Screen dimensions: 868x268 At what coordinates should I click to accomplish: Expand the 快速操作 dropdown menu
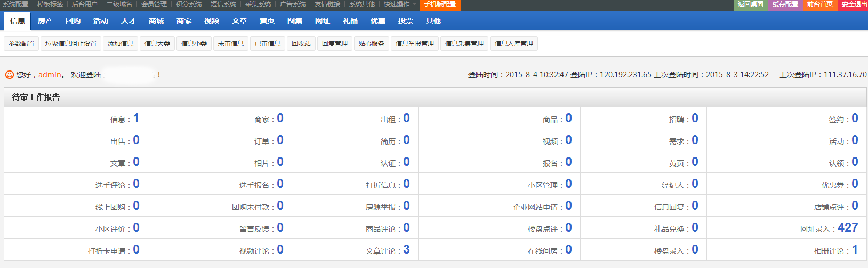click(x=399, y=4)
